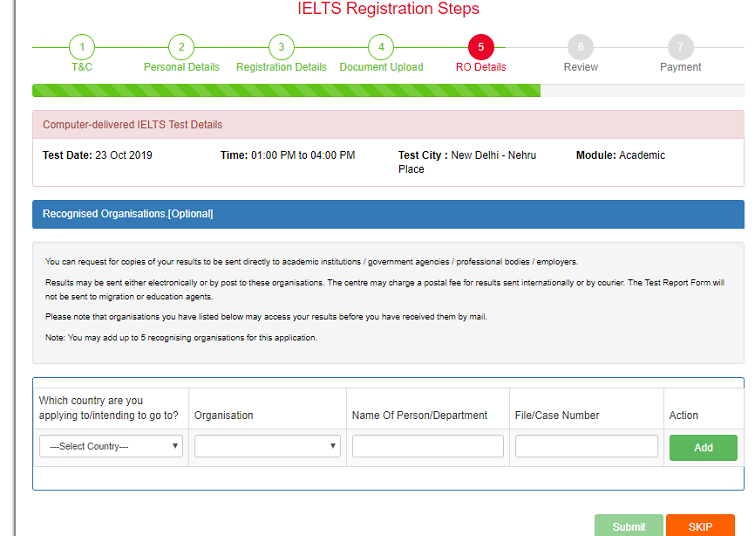The width and height of the screenshot is (755, 536).
Task: Focus the File/Case Number field
Action: click(586, 446)
